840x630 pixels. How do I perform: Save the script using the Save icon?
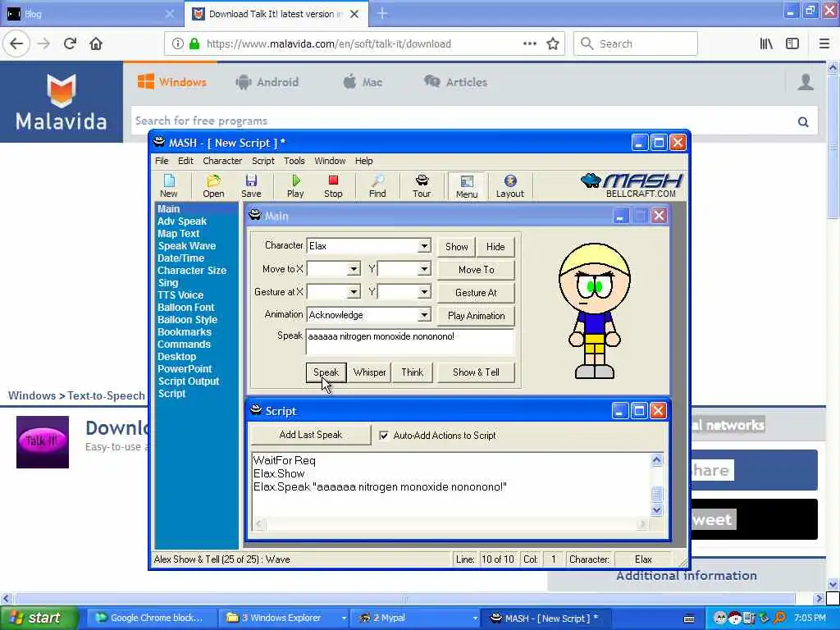tap(251, 186)
